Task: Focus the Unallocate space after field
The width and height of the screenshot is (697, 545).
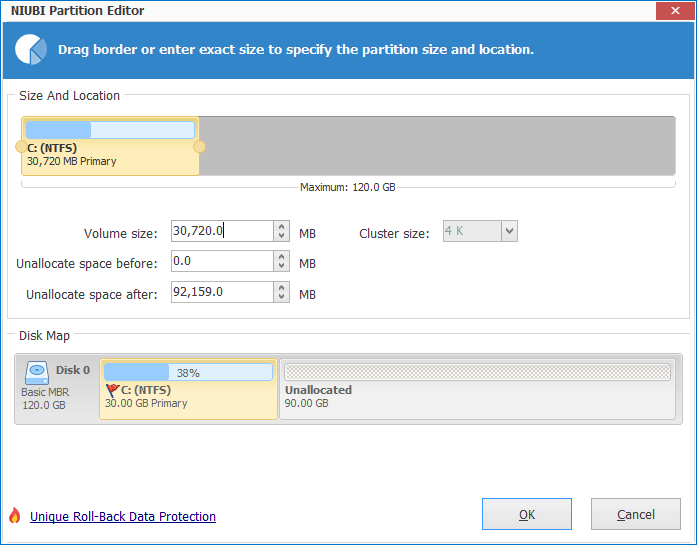Action: 222,292
